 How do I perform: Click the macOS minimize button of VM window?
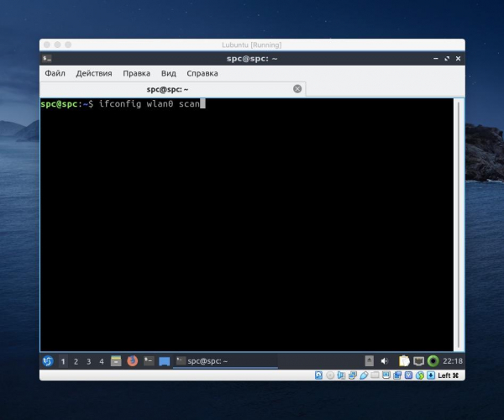(57, 45)
